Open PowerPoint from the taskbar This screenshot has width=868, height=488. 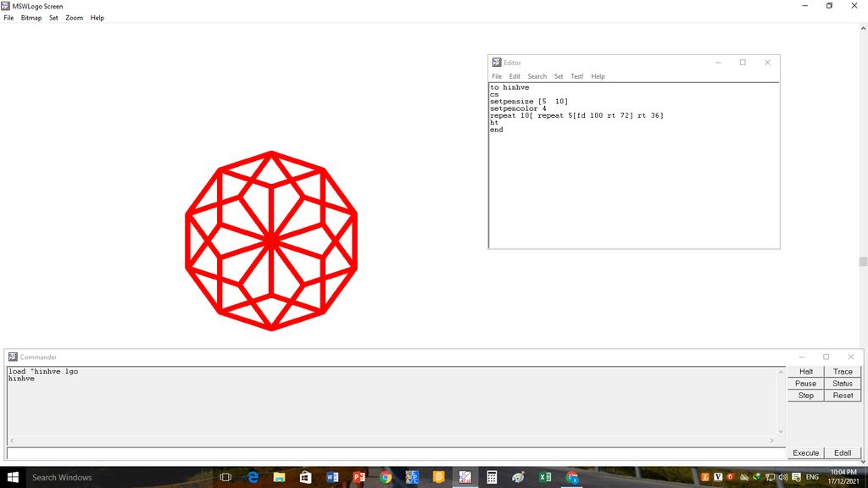coord(359,477)
